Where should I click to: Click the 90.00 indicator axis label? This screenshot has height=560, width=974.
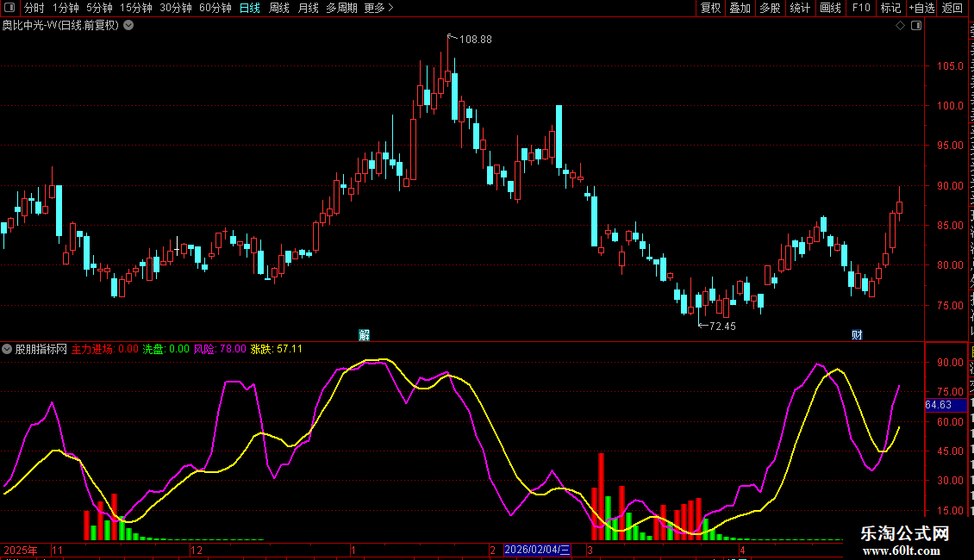click(x=950, y=362)
